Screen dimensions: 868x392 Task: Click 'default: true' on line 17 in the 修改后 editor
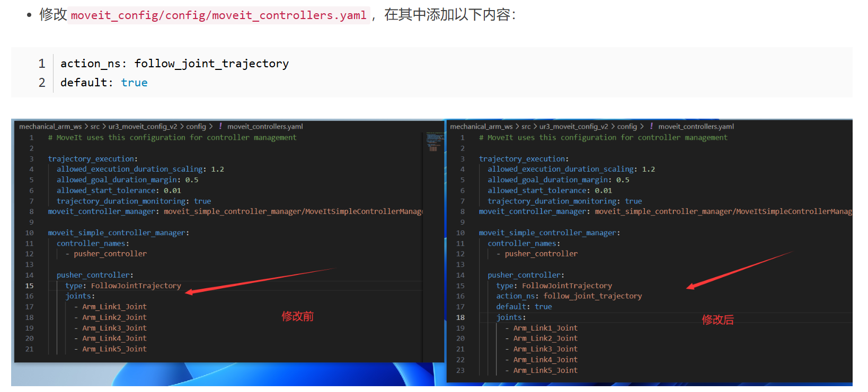tap(524, 307)
